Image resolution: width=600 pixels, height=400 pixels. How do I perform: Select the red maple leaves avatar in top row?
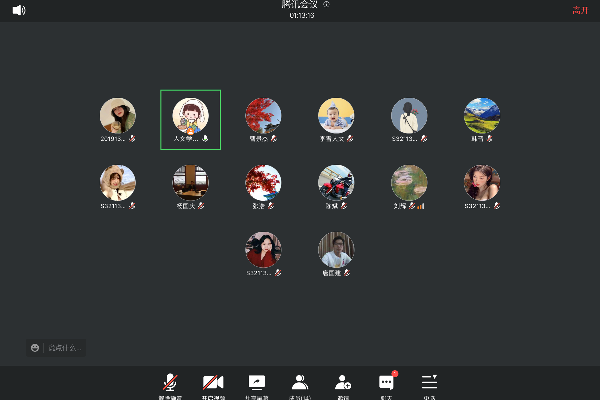click(x=263, y=116)
